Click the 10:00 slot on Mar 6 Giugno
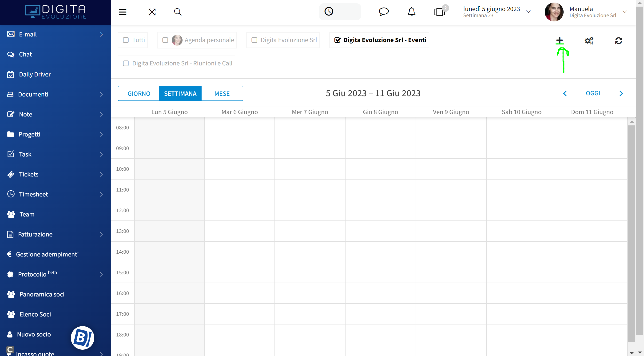 pyautogui.click(x=239, y=169)
